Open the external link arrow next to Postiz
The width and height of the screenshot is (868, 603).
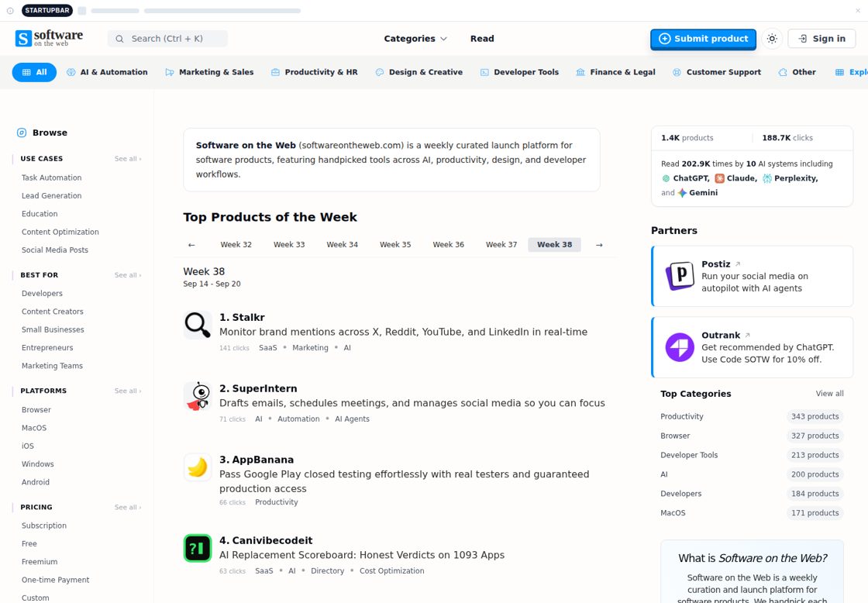[x=737, y=264]
